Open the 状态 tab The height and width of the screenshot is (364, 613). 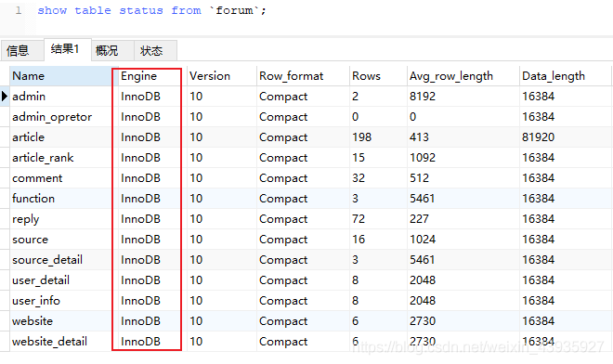point(155,50)
